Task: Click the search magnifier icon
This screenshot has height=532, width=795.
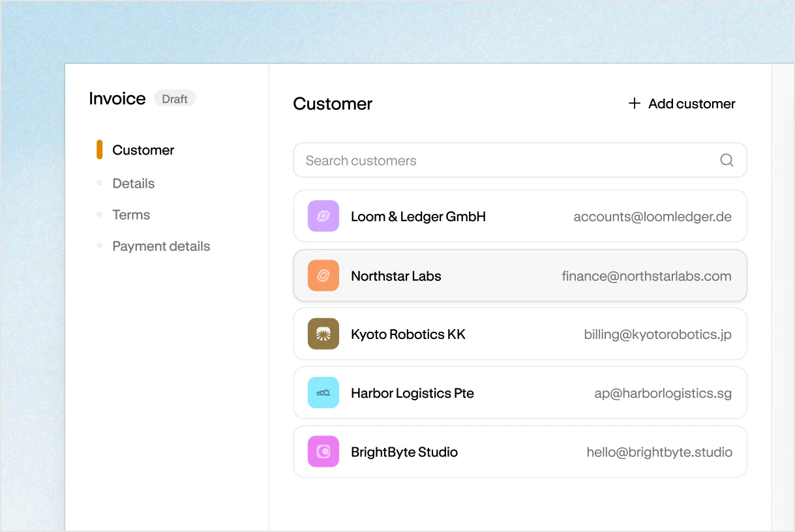Action: [x=727, y=160]
